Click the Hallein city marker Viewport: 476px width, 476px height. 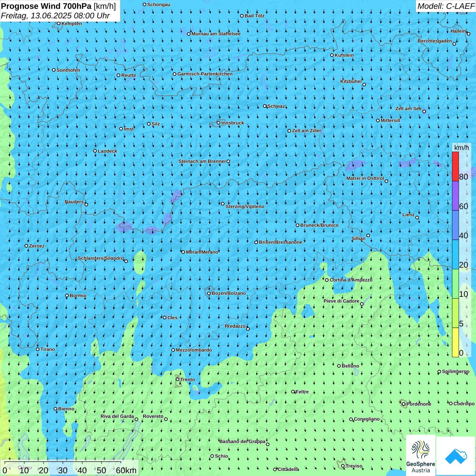point(469,34)
